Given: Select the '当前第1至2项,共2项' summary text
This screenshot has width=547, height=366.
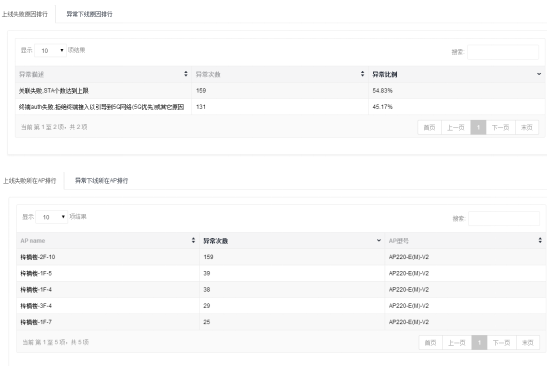Looking at the screenshot, I should pyautogui.click(x=54, y=127).
